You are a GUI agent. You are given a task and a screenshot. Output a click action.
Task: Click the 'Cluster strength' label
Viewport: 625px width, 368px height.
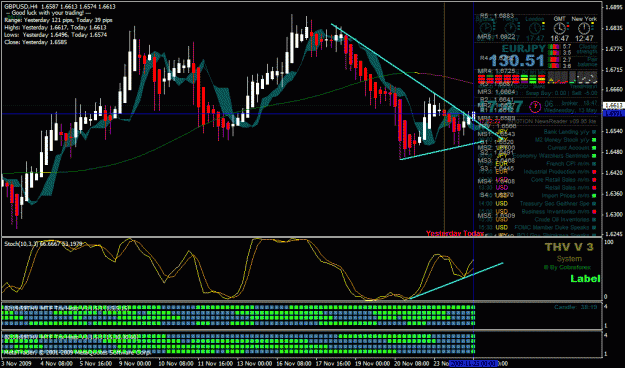coord(588,49)
